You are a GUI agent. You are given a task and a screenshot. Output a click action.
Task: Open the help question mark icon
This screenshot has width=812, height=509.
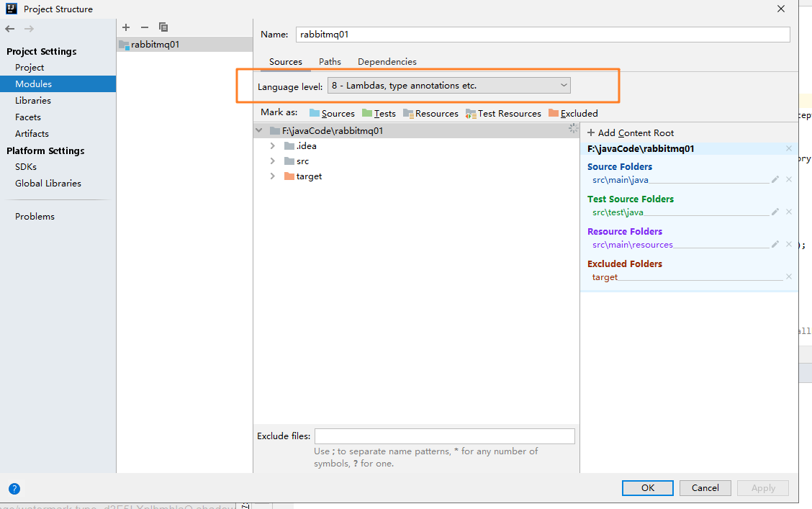click(x=14, y=488)
